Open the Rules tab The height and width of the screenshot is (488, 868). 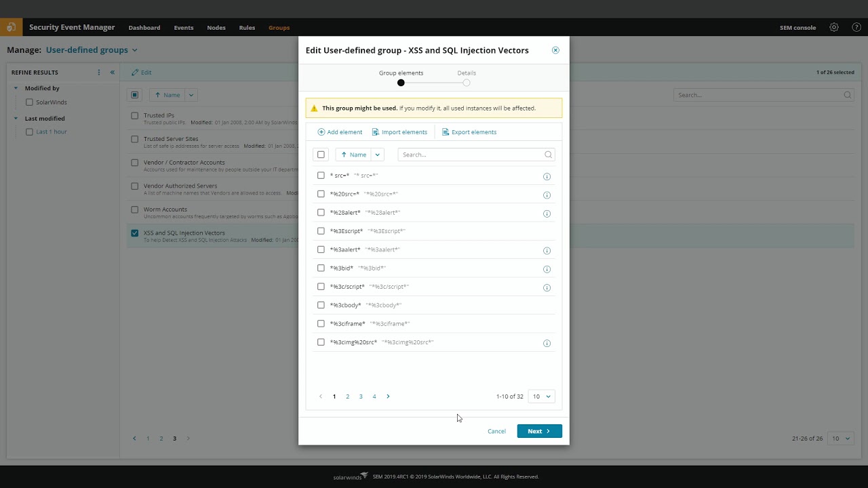pyautogui.click(x=247, y=28)
